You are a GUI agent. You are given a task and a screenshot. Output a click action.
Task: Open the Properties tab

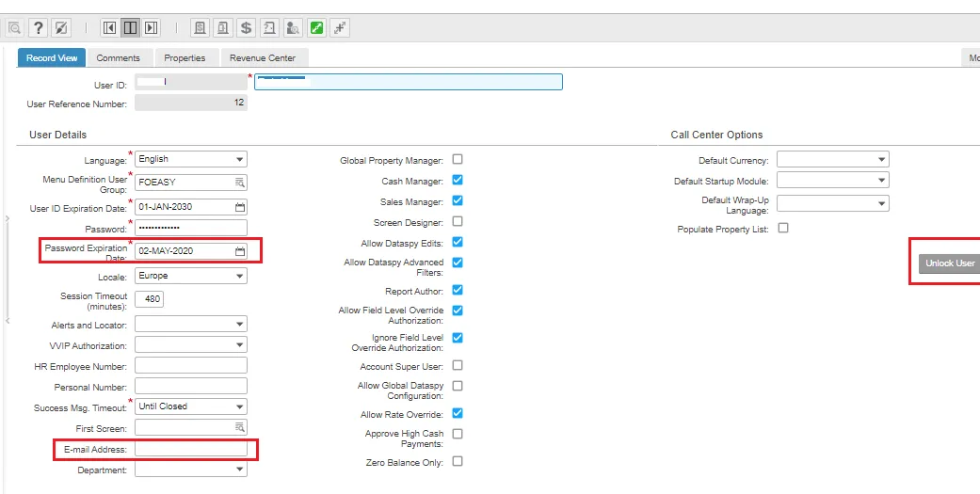(x=185, y=57)
